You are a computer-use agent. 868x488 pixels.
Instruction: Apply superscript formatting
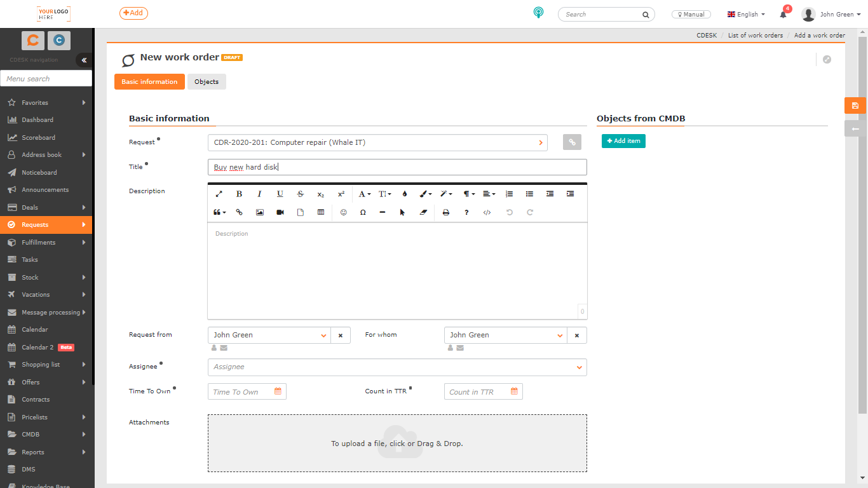341,194
